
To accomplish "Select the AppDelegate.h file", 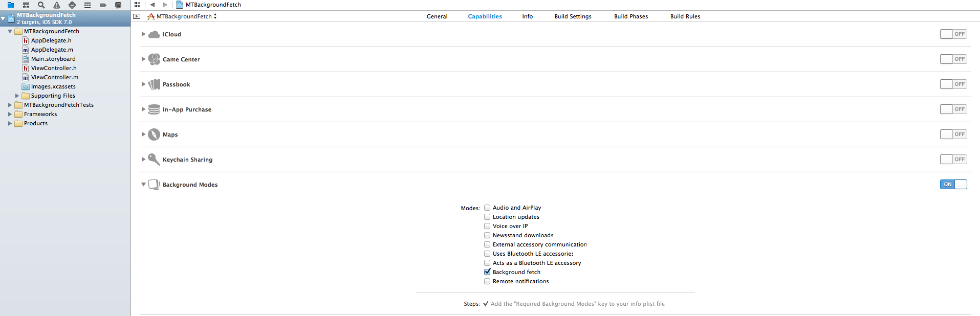I will coord(51,40).
